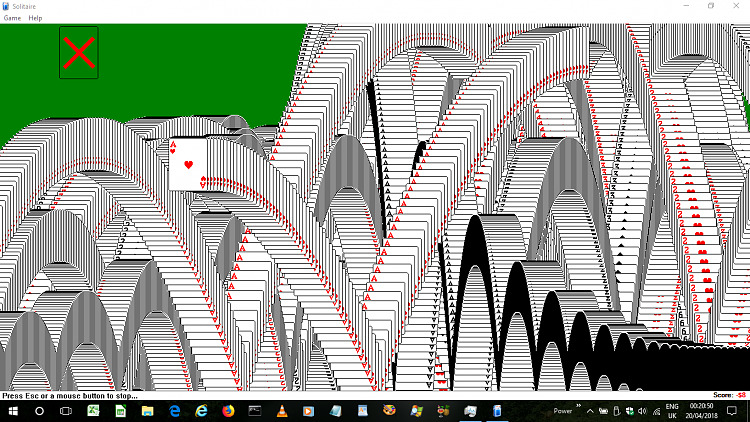Screen dimensions: 750x422
Task: Click the ENG UK language indicator
Action: [x=672, y=411]
